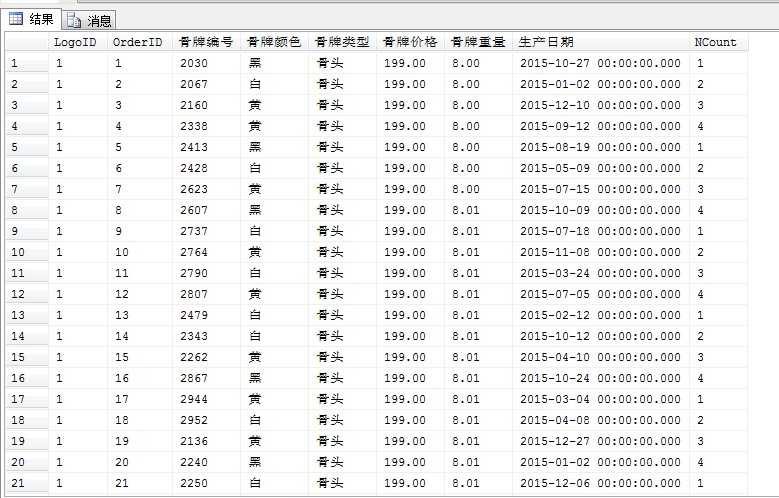Click the date cell 2015-11-08 00:00:00.000
The image size is (779, 498).
(601, 252)
